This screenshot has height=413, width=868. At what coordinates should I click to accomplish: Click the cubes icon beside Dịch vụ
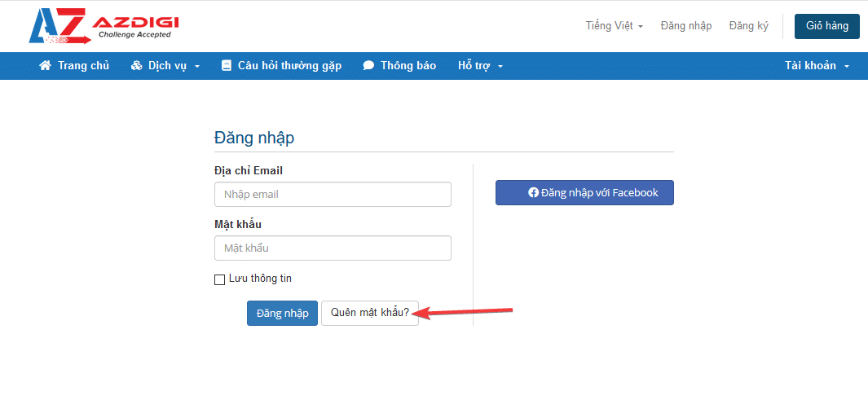tap(136, 66)
